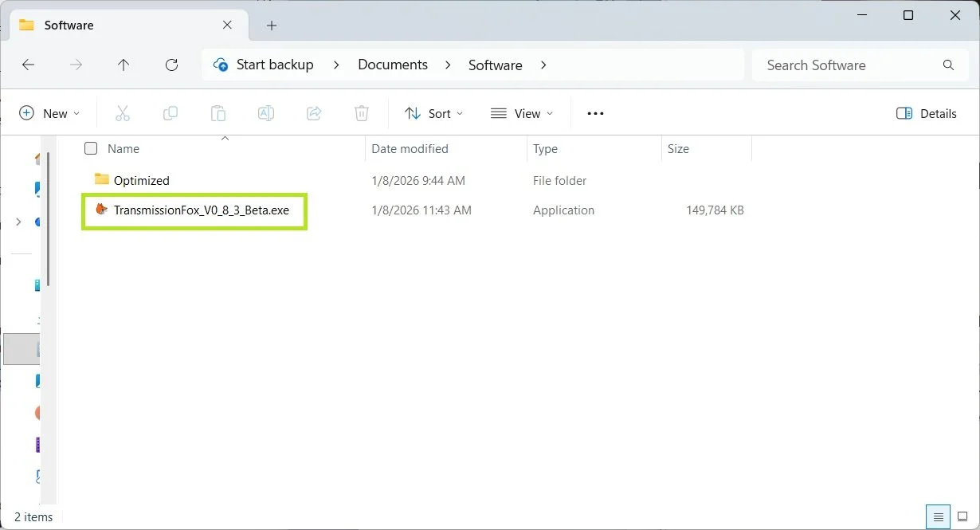Open the Sort dropdown
980x530 pixels.
pyautogui.click(x=433, y=113)
